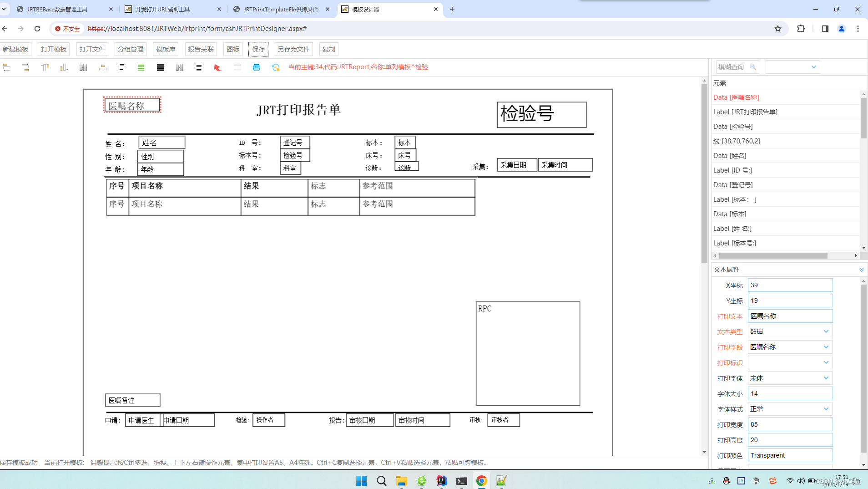This screenshot has width=868, height=489.
Task: Select the 医嘱备注 element on canvas
Action: (132, 400)
